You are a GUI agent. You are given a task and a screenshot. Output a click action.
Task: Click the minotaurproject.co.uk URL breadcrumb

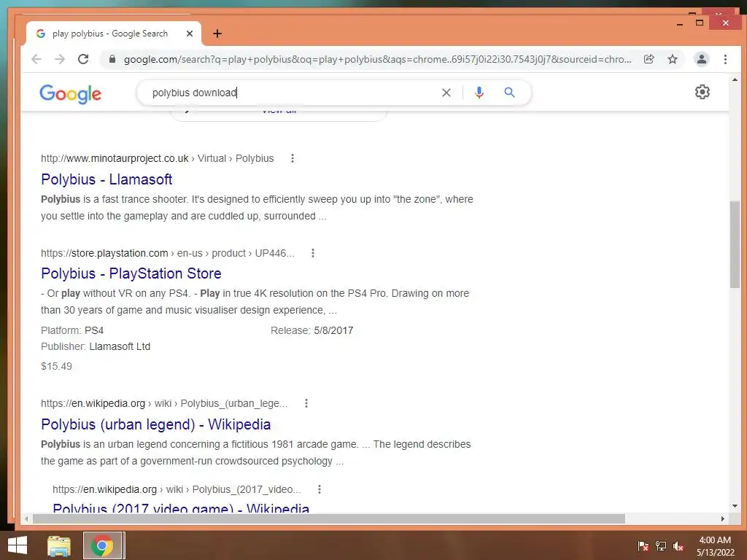point(158,158)
